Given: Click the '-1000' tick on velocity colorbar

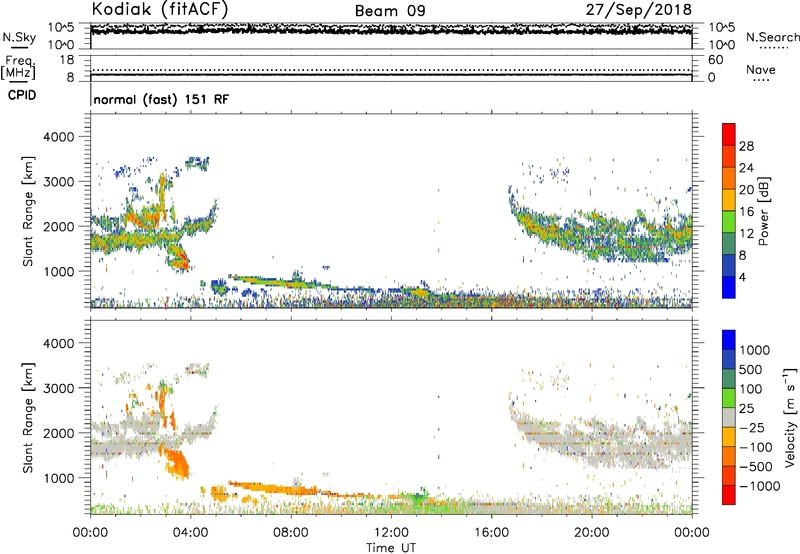Looking at the screenshot, I should point(759,486).
